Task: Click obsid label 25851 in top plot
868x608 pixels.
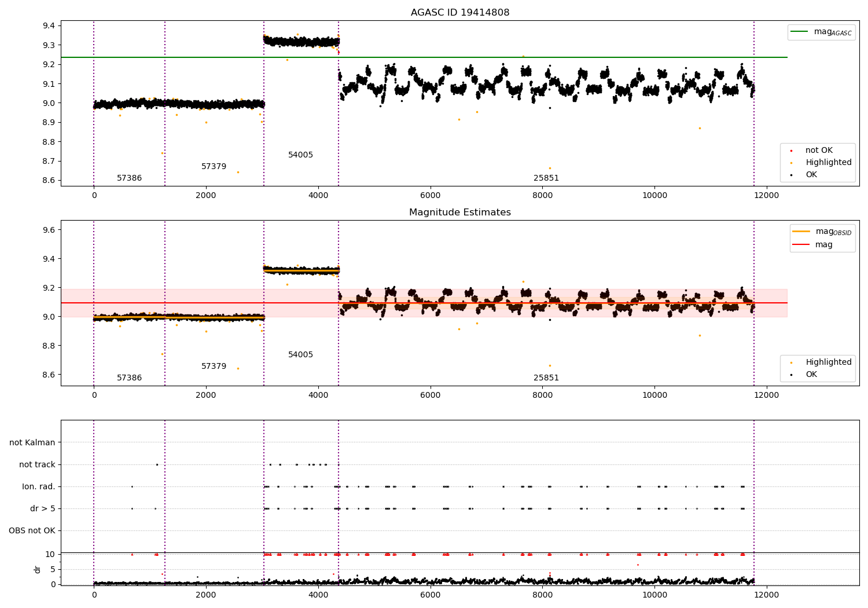Action: click(x=546, y=178)
